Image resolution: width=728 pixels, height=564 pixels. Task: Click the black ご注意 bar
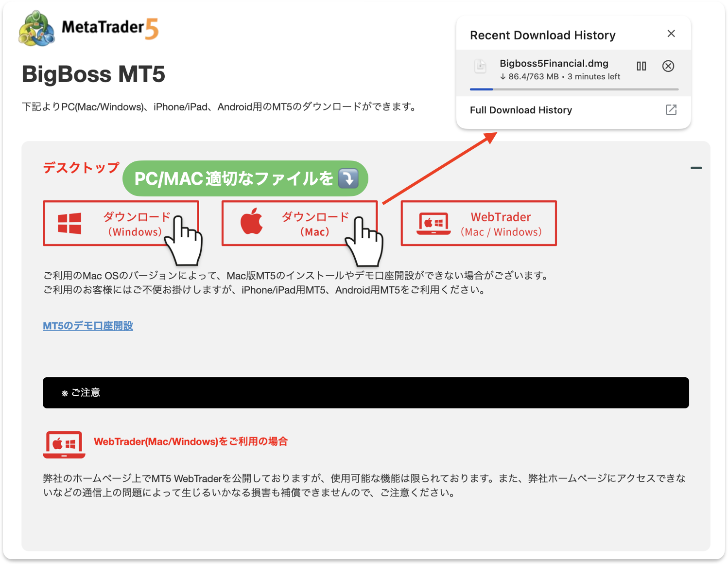(366, 393)
